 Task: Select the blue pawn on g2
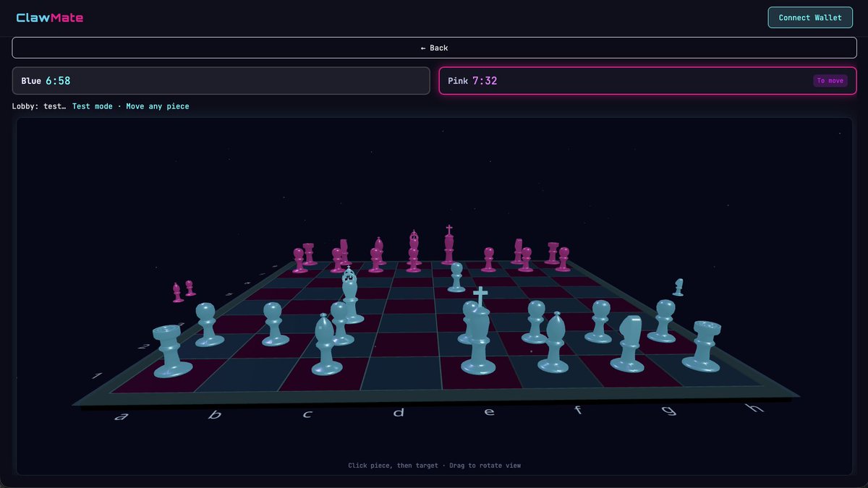pos(599,322)
